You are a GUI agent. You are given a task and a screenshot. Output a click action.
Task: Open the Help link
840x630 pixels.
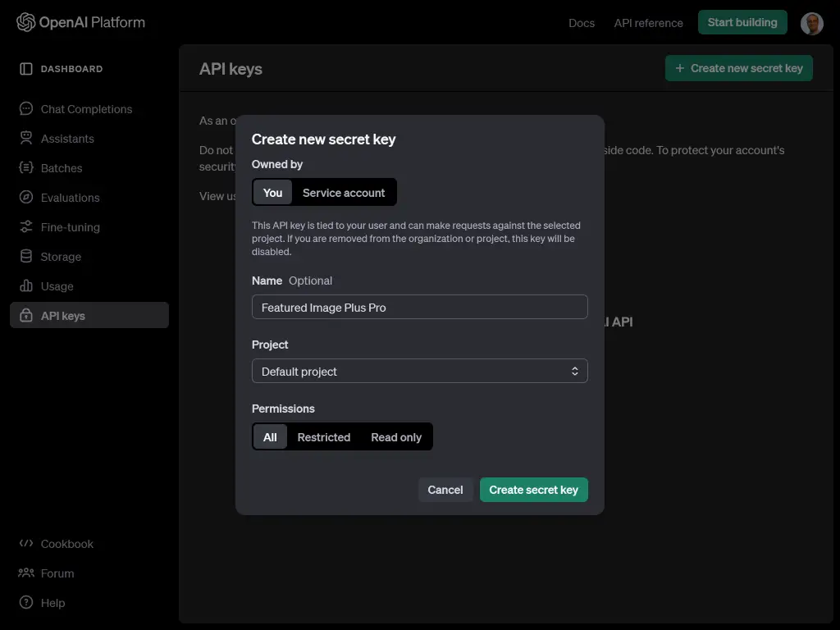[x=89, y=602]
